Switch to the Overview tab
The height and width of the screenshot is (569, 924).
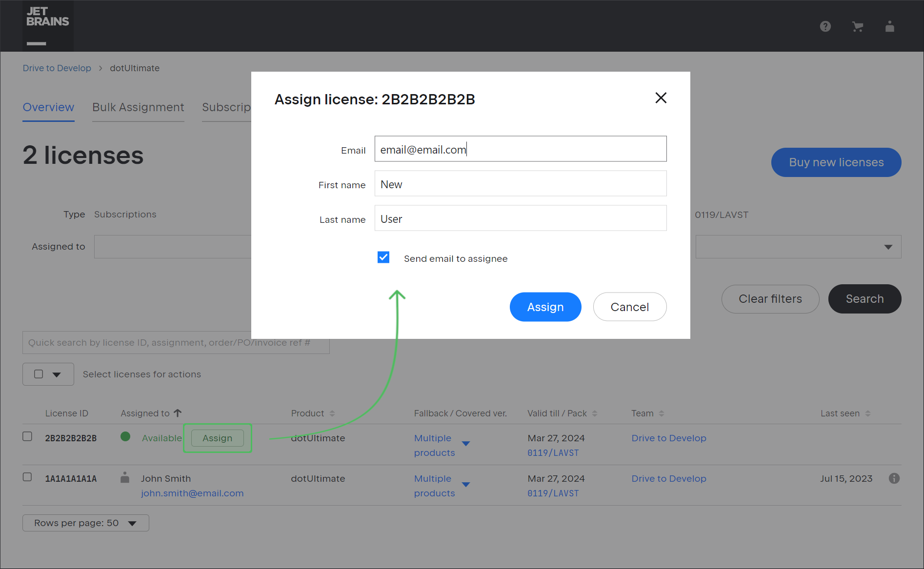pyautogui.click(x=48, y=107)
